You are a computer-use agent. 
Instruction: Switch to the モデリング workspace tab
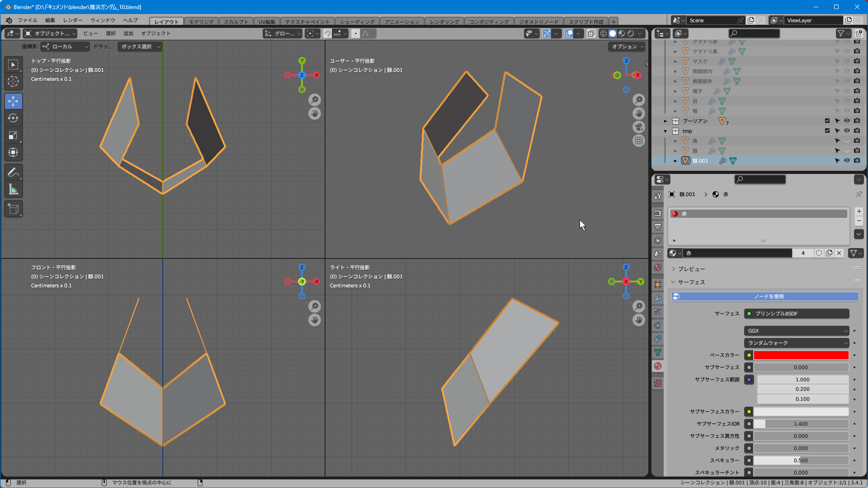[201, 22]
